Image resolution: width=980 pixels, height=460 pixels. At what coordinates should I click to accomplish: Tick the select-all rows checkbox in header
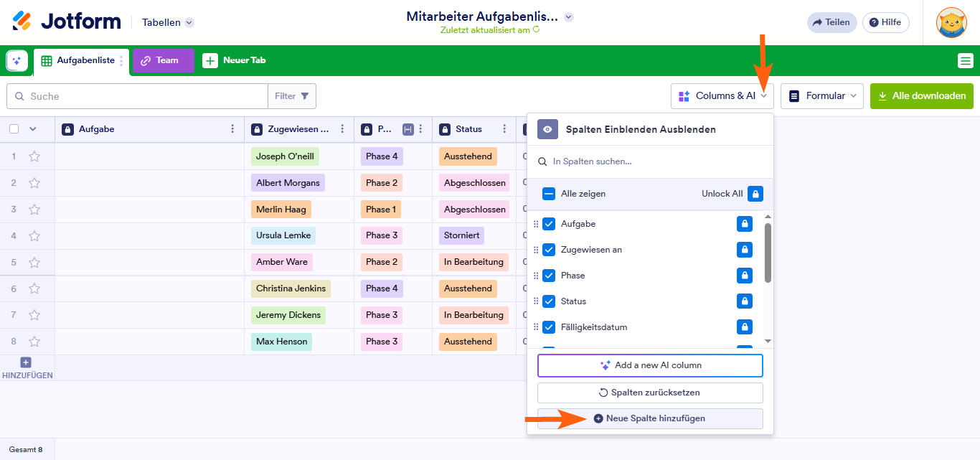pyautogui.click(x=14, y=129)
